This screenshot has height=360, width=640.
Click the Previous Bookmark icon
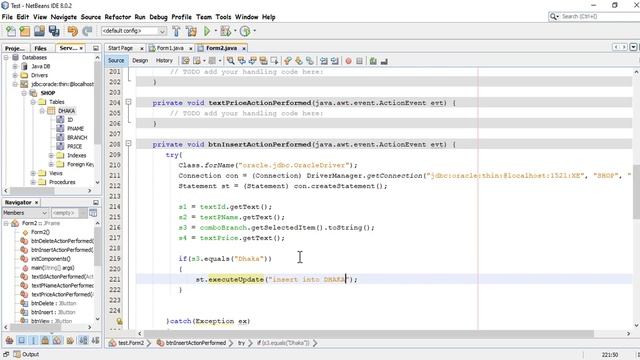288,61
